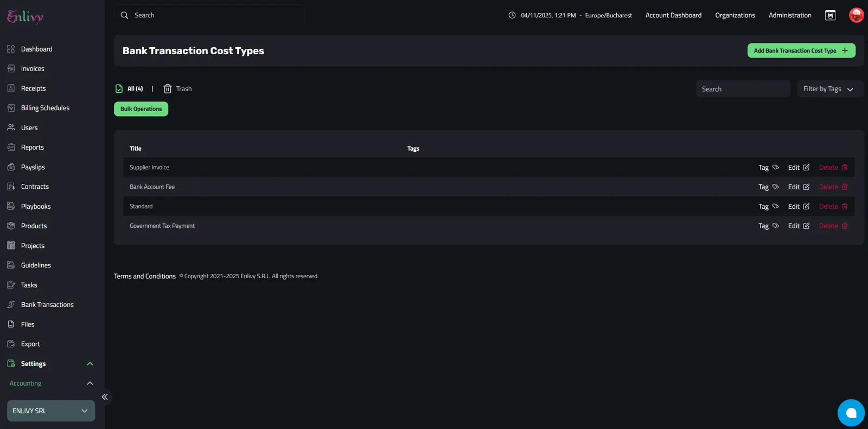The height and width of the screenshot is (429, 868).
Task: Collapse sidebar with double-chevron icon
Action: click(x=105, y=397)
